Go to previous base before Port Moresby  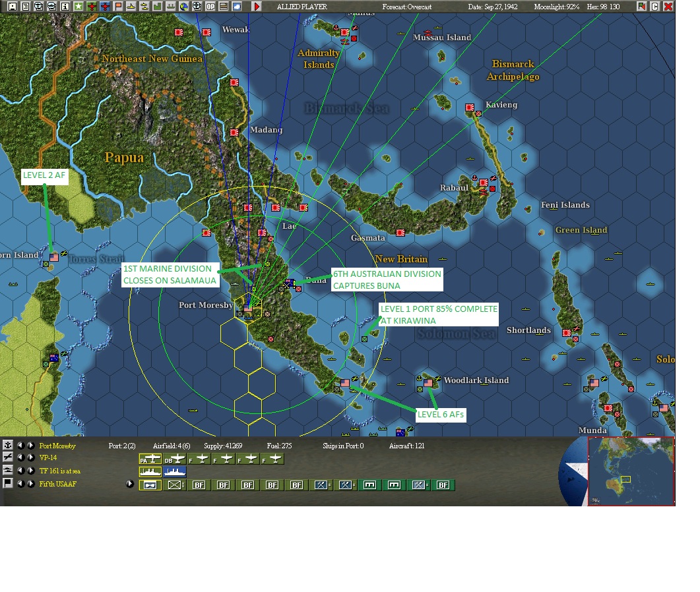20,445
